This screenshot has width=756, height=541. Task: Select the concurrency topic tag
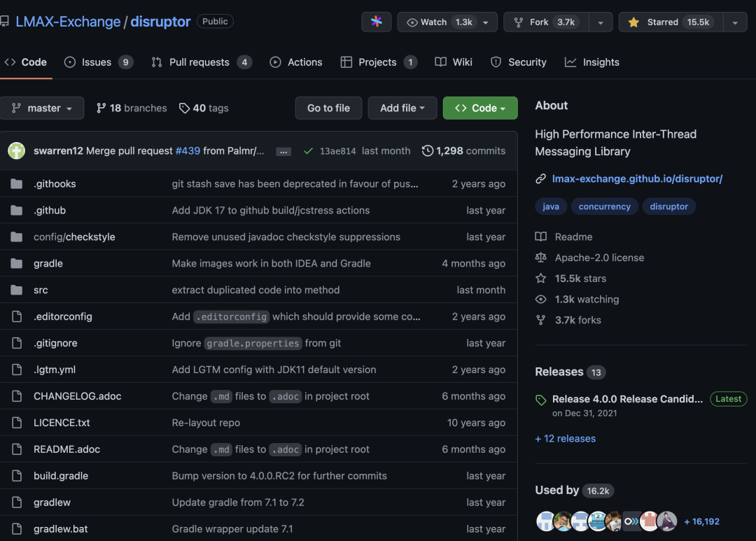[604, 206]
